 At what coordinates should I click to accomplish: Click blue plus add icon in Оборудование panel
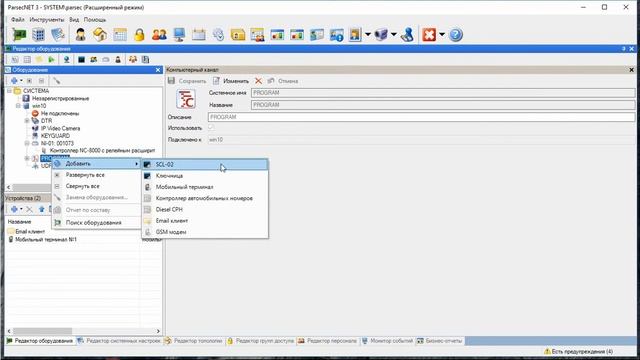tap(14, 81)
